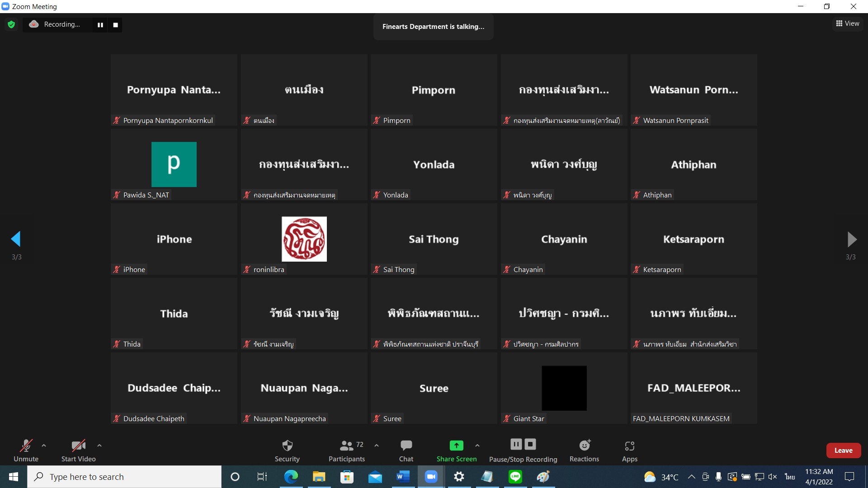Stop recording with the bottom toolbar stop button
Image resolution: width=868 pixels, height=488 pixels.
point(530,445)
